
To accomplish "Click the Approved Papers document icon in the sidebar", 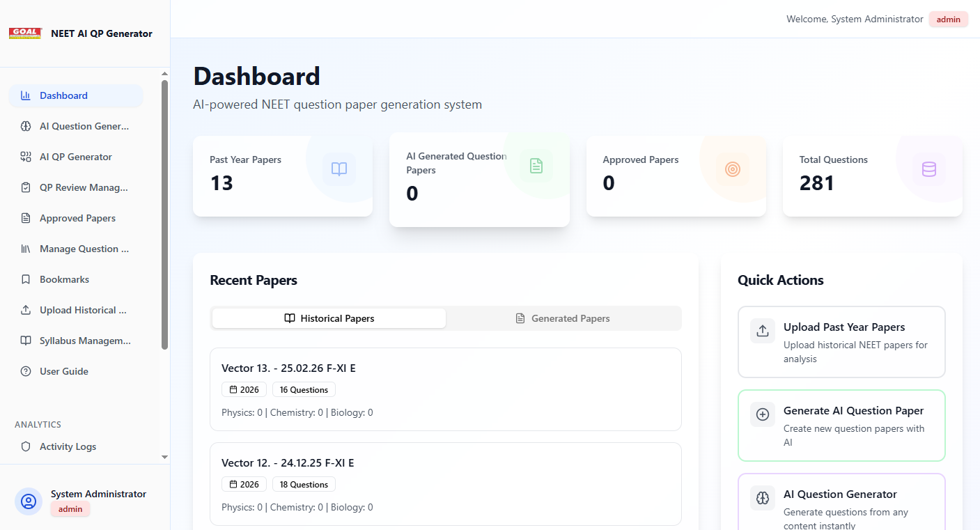I will pyautogui.click(x=26, y=218).
